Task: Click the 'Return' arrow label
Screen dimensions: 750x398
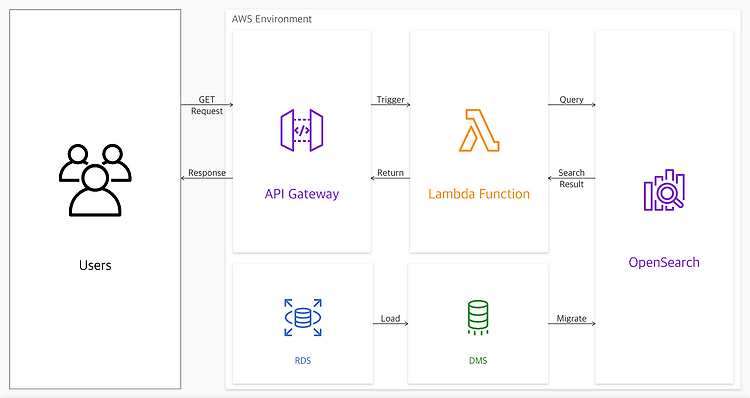Action: (x=390, y=173)
